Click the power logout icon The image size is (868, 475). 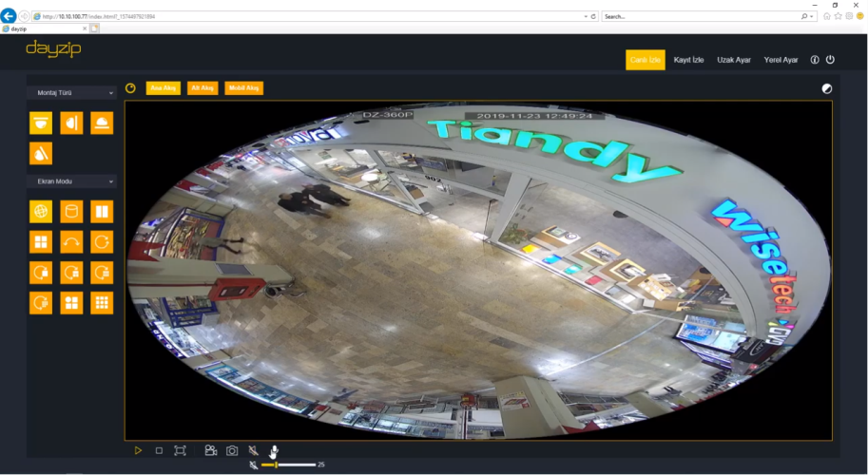pyautogui.click(x=830, y=60)
